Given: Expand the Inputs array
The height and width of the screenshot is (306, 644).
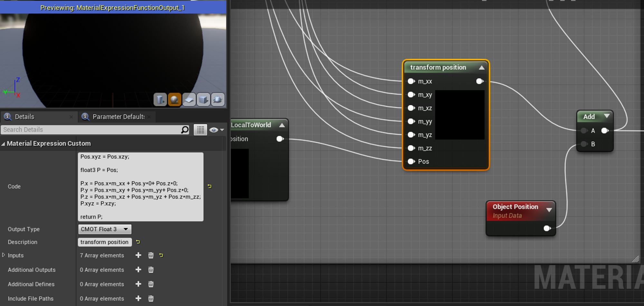Looking at the screenshot, I should (4, 255).
